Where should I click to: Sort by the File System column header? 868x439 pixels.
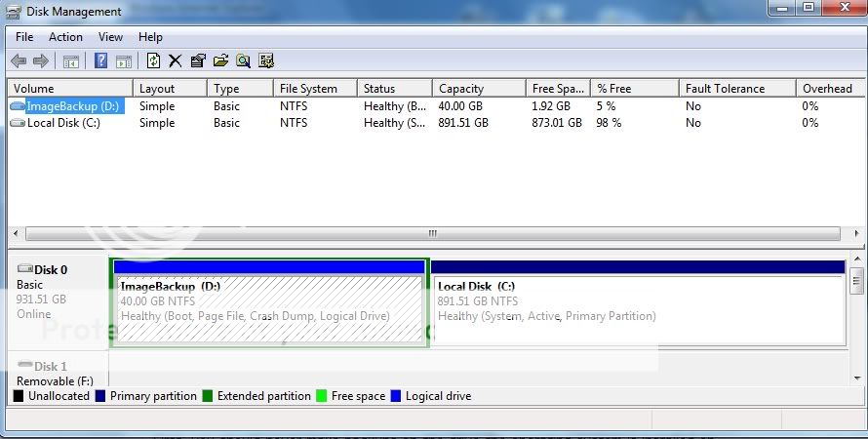[308, 89]
